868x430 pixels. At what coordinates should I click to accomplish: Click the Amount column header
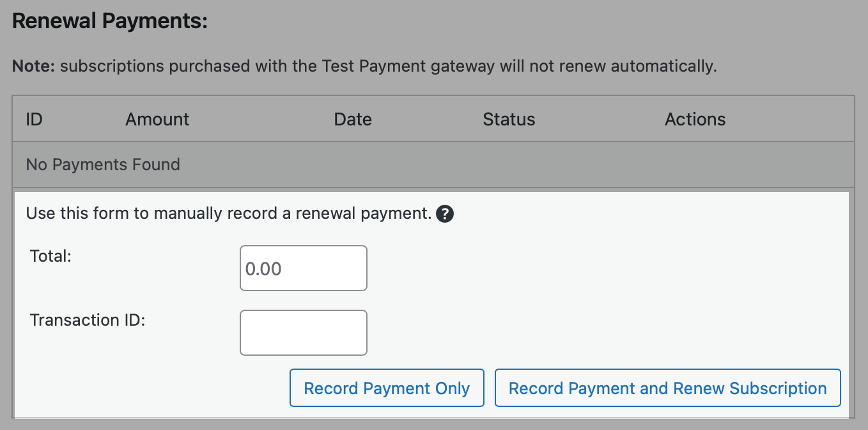point(157,119)
